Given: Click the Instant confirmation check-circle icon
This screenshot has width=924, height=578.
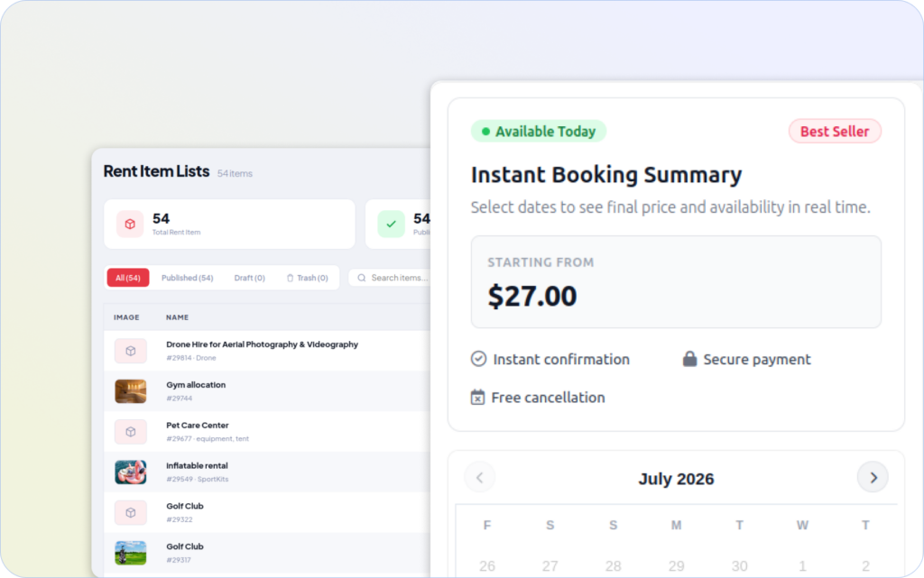Looking at the screenshot, I should click(x=478, y=359).
